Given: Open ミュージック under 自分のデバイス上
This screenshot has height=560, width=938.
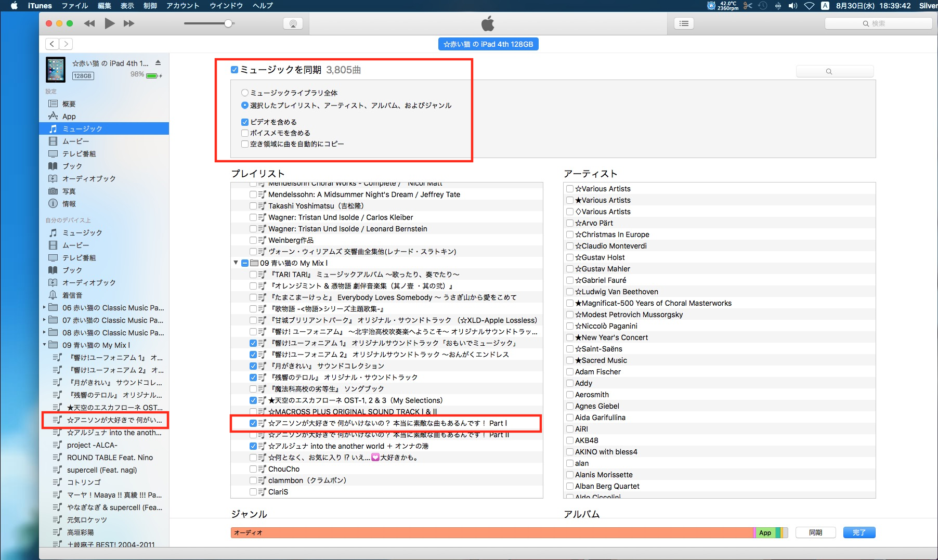Looking at the screenshot, I should pyautogui.click(x=82, y=233).
